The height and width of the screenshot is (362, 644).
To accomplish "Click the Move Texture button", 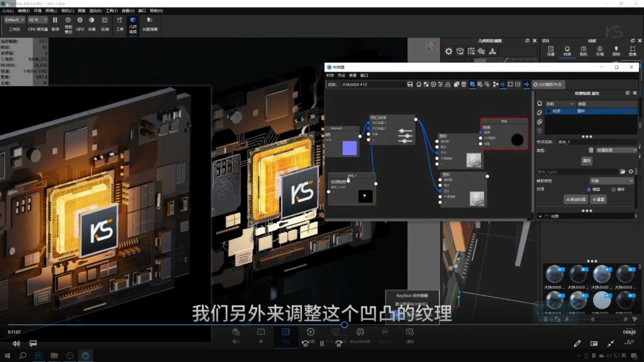I will point(575,199).
